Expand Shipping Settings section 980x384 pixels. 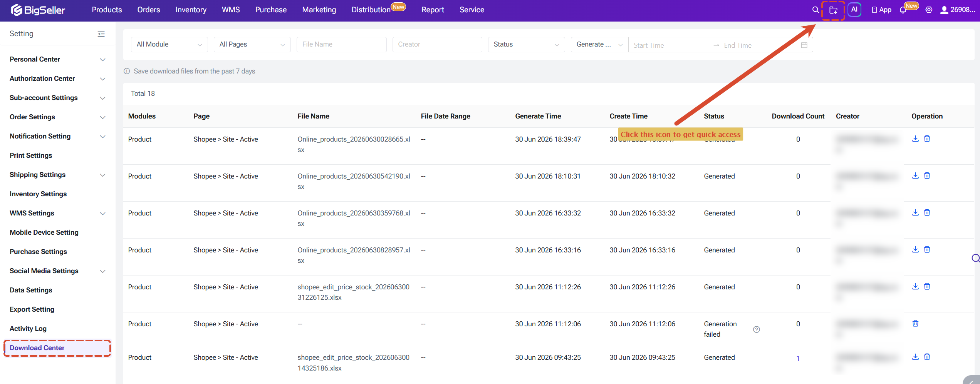click(57, 175)
